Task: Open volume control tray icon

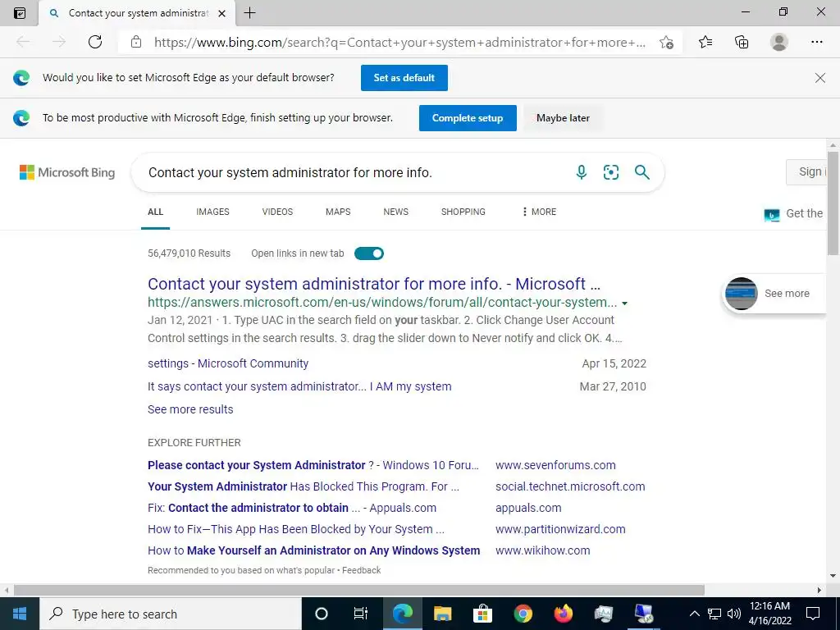Action: click(x=734, y=614)
